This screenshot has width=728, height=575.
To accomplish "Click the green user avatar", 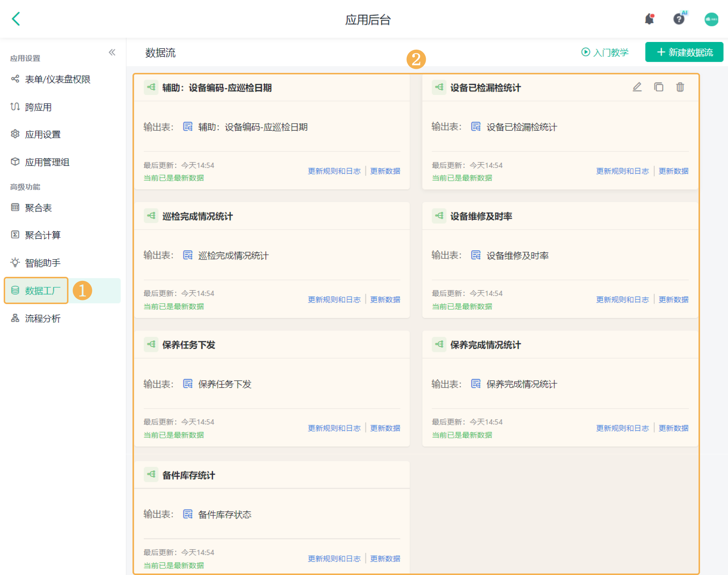I will point(711,20).
